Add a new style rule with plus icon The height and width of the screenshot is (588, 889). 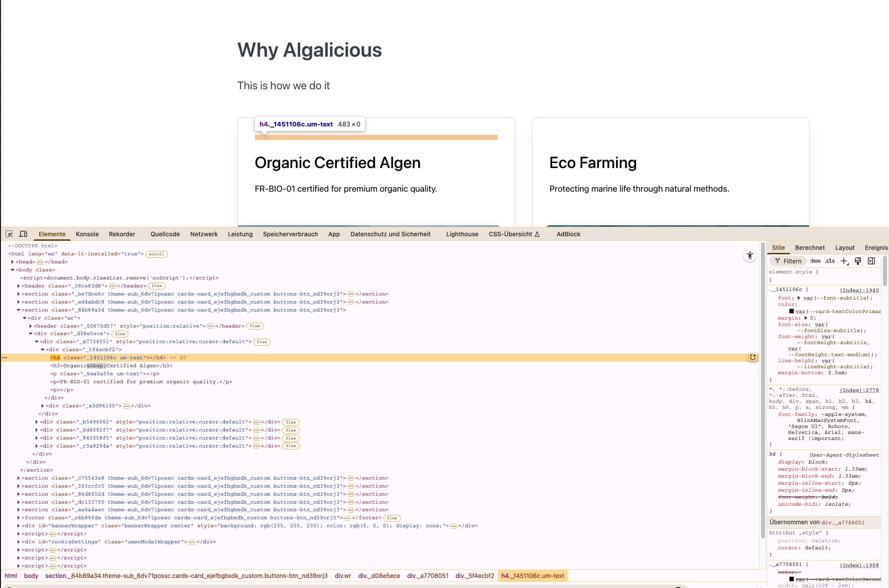pos(844,261)
